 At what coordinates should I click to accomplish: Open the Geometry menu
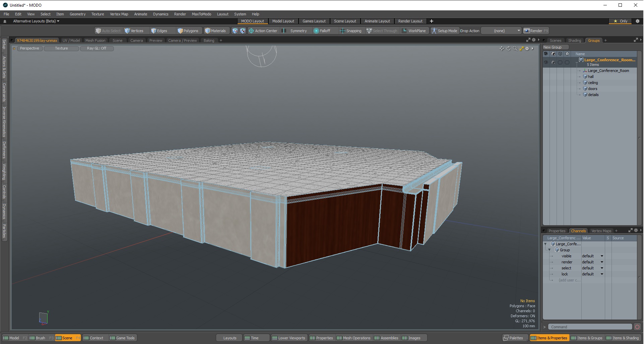tap(77, 14)
